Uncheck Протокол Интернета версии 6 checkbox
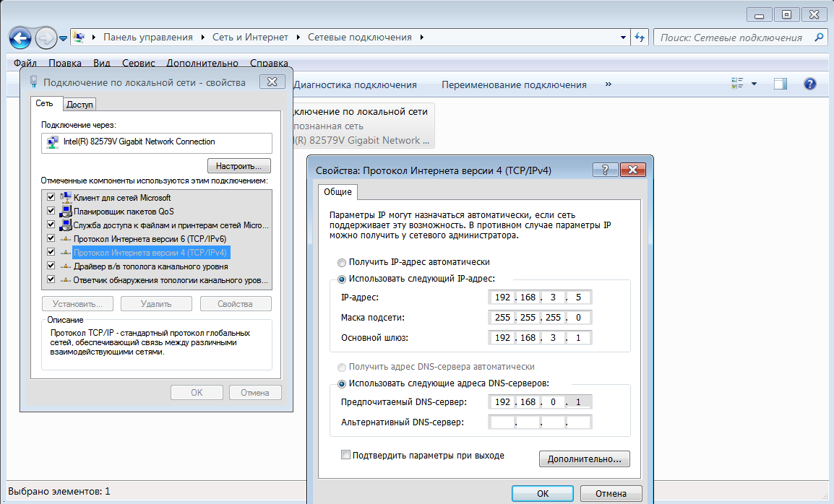Image resolution: width=834 pixels, height=504 pixels. (51, 238)
